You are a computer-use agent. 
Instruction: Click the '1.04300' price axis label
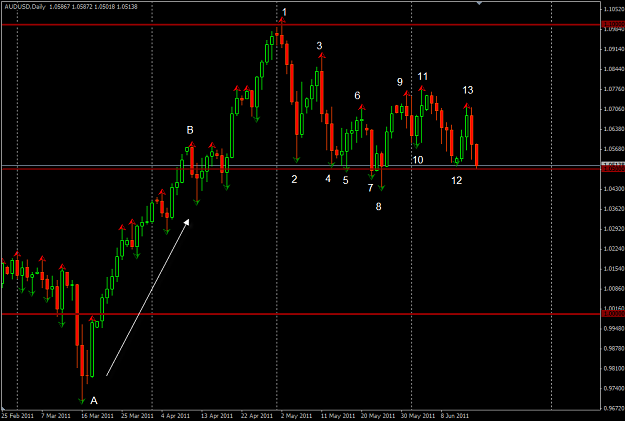(614, 189)
